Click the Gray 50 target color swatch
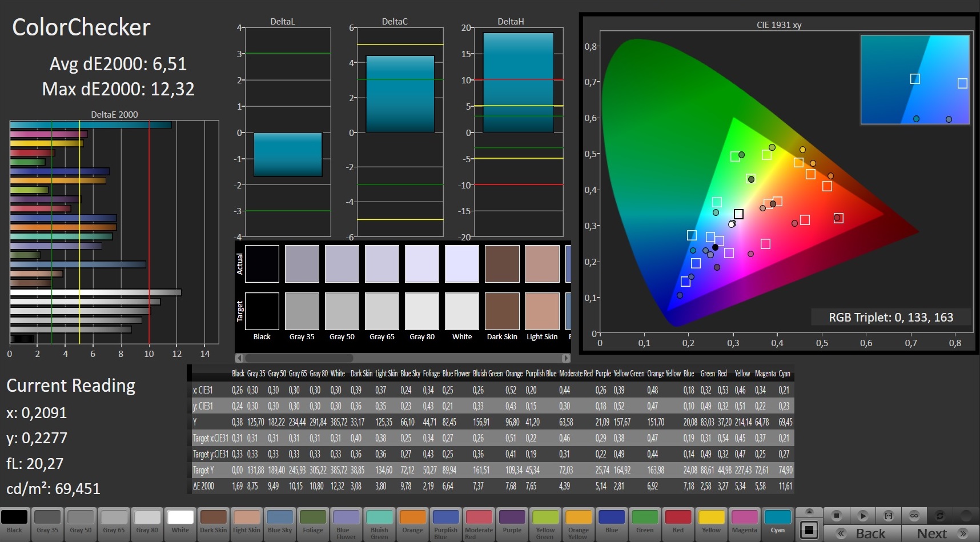 pos(342,311)
